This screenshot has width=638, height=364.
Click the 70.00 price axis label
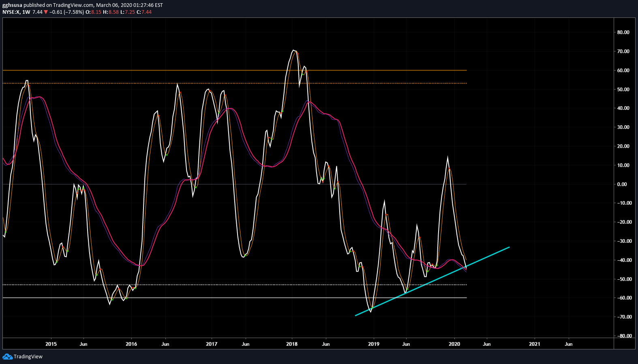623,51
